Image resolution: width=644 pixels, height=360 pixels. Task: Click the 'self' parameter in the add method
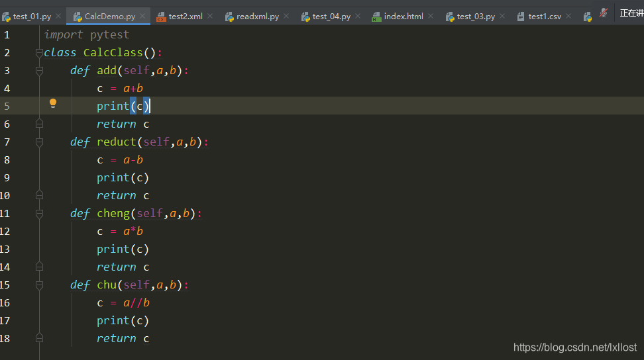pyautogui.click(x=136, y=71)
